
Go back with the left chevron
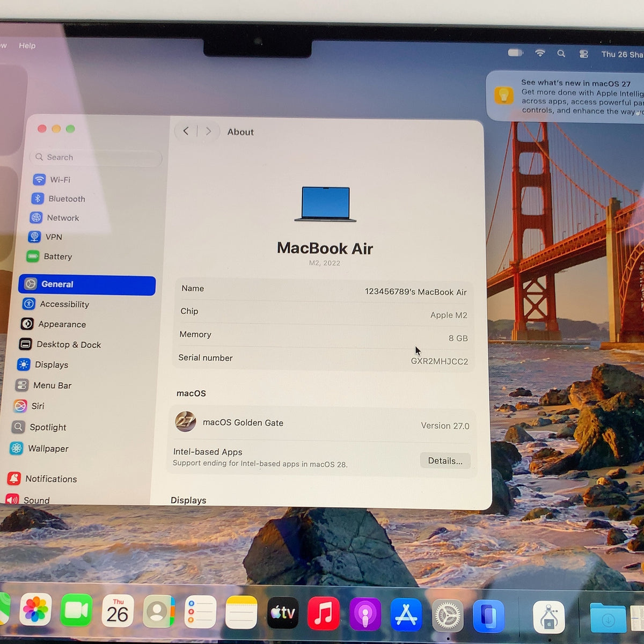[x=186, y=131]
